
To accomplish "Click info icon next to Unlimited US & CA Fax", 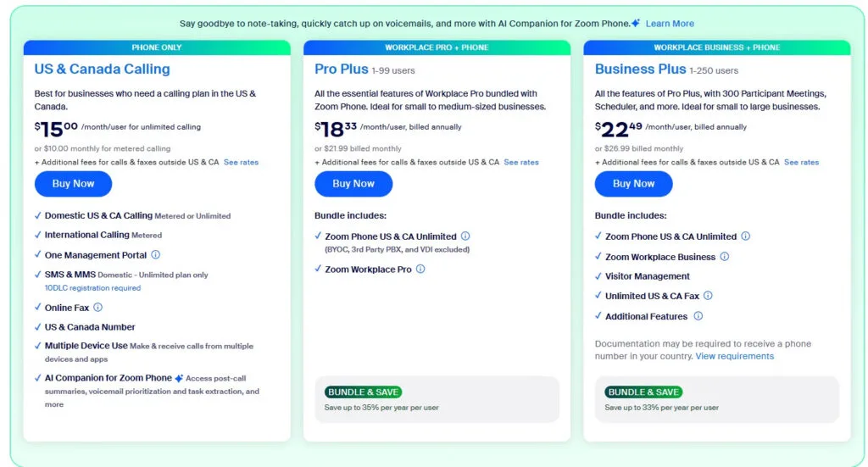I will click(708, 296).
